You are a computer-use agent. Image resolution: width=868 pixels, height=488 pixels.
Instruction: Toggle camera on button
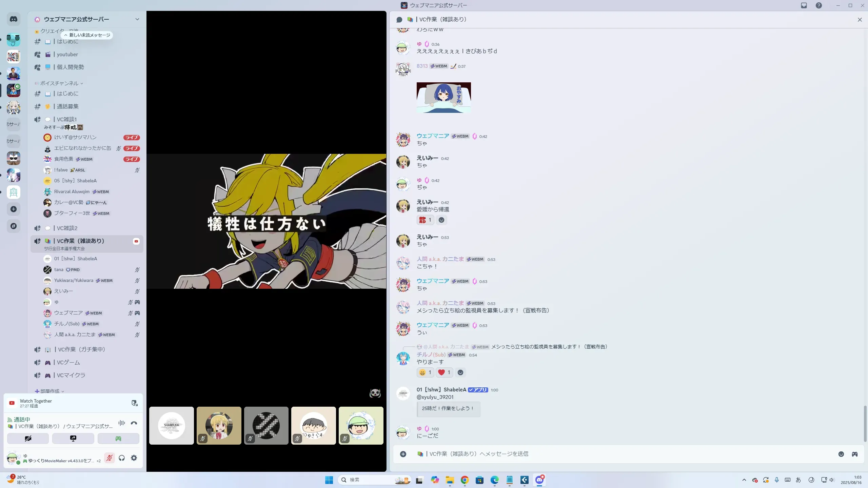point(28,439)
